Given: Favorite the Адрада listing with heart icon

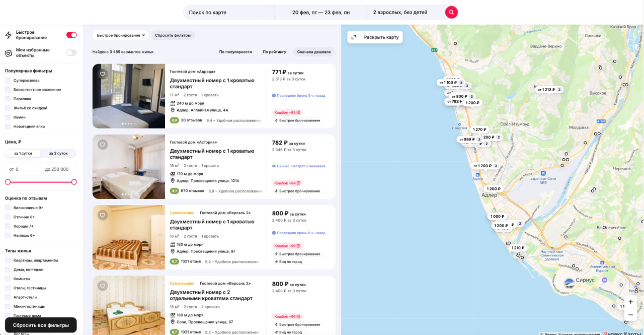Looking at the screenshot, I should click(x=103, y=74).
